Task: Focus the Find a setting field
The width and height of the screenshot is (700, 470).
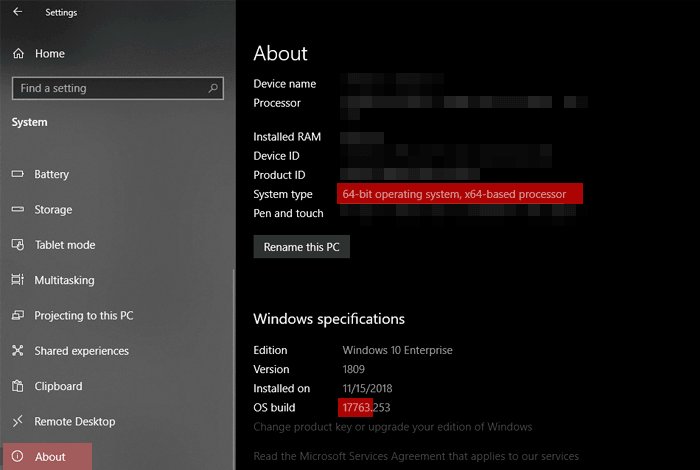Action: tap(118, 88)
